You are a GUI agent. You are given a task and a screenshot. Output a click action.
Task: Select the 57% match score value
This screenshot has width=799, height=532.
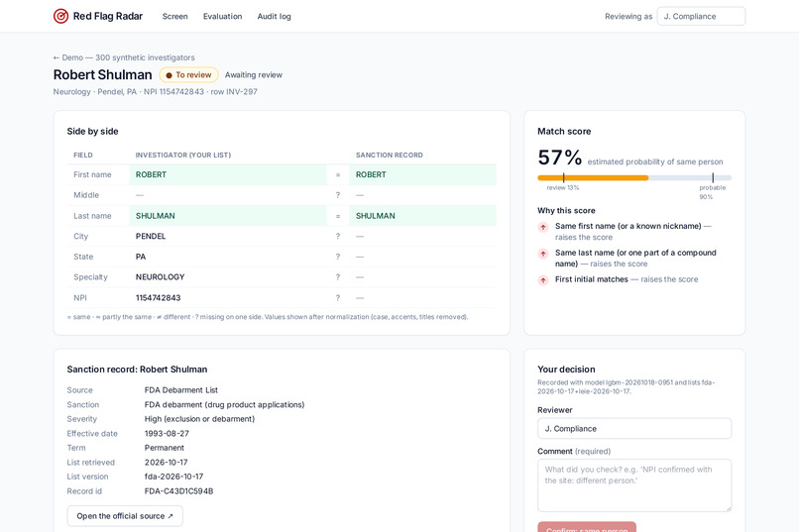point(559,158)
